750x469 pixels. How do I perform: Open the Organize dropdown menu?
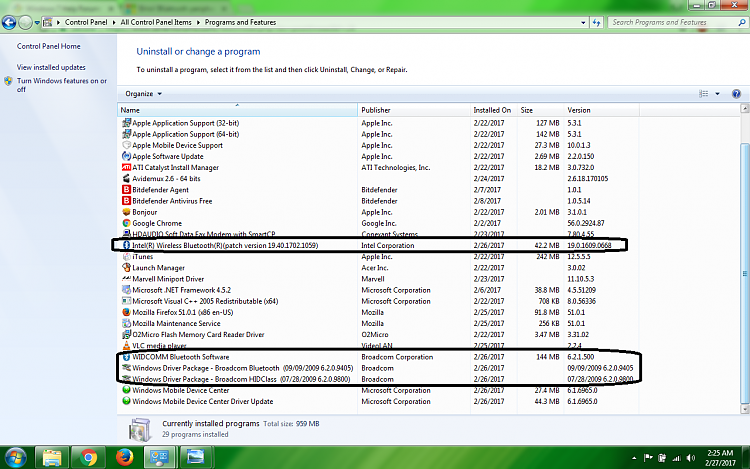(x=143, y=94)
